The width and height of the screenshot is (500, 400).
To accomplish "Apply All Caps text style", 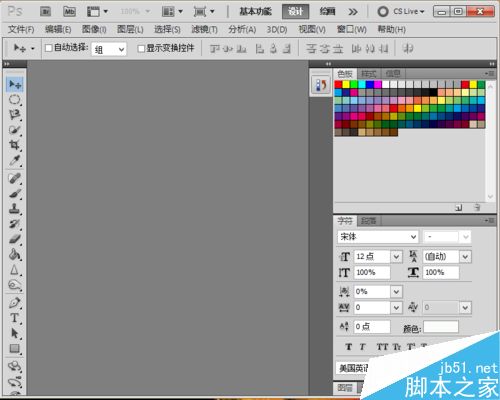I will point(382,347).
